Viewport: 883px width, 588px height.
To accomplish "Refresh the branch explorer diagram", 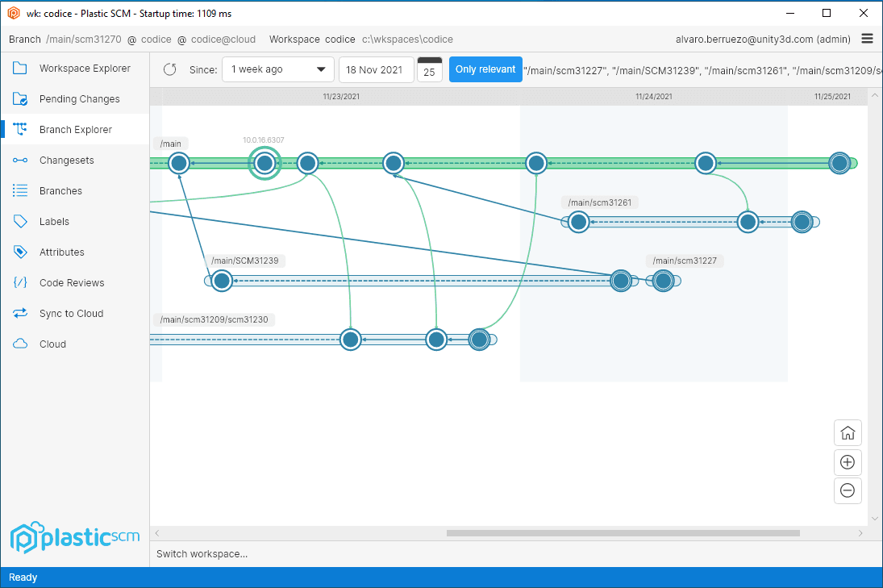I will (x=169, y=69).
